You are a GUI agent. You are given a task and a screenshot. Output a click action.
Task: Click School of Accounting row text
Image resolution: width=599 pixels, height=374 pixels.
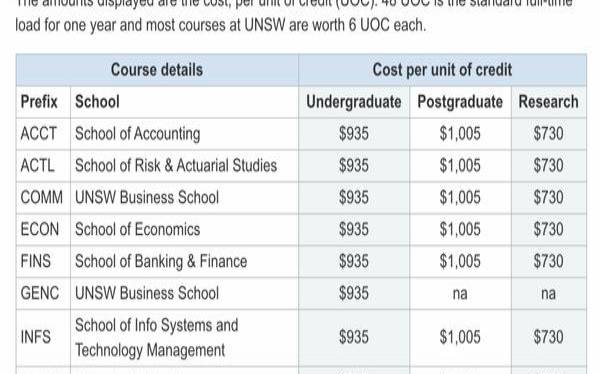pos(138,134)
